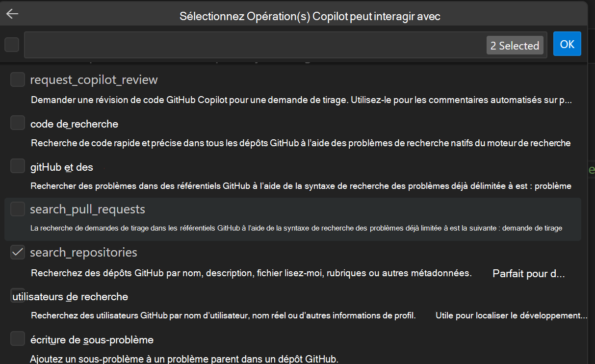Click the search_repositories label text
595x364 pixels.
pyautogui.click(x=83, y=252)
